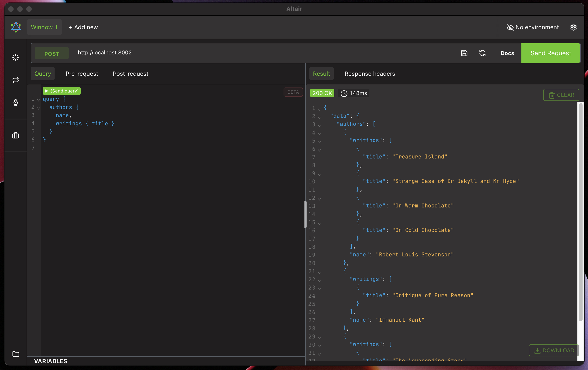
Task: Click the watch icon in sidebar
Action: pyautogui.click(x=16, y=103)
